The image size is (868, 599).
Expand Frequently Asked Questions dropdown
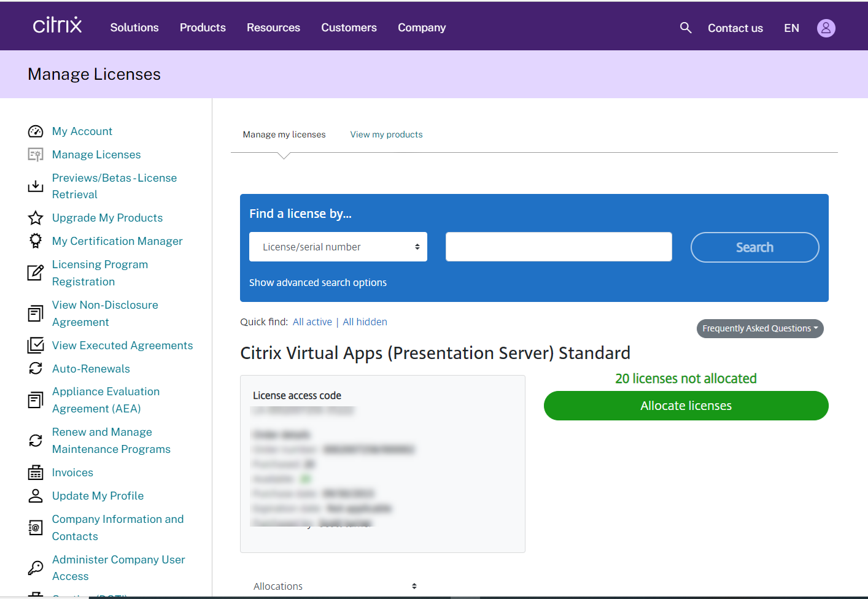pos(760,328)
